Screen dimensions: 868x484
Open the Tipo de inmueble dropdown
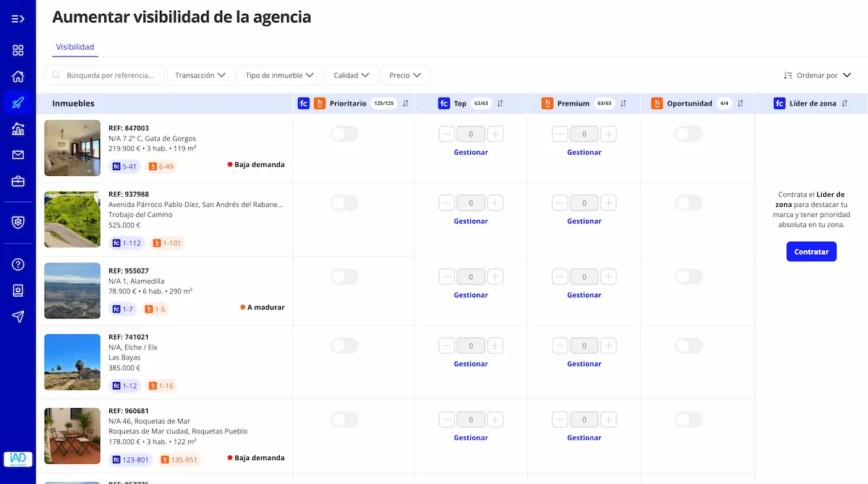coord(279,75)
